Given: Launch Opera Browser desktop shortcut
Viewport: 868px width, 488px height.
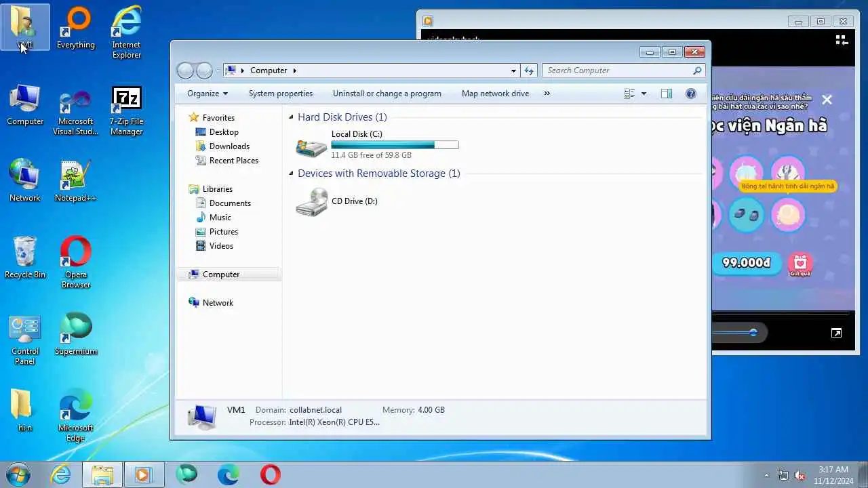Looking at the screenshot, I should [x=76, y=262].
